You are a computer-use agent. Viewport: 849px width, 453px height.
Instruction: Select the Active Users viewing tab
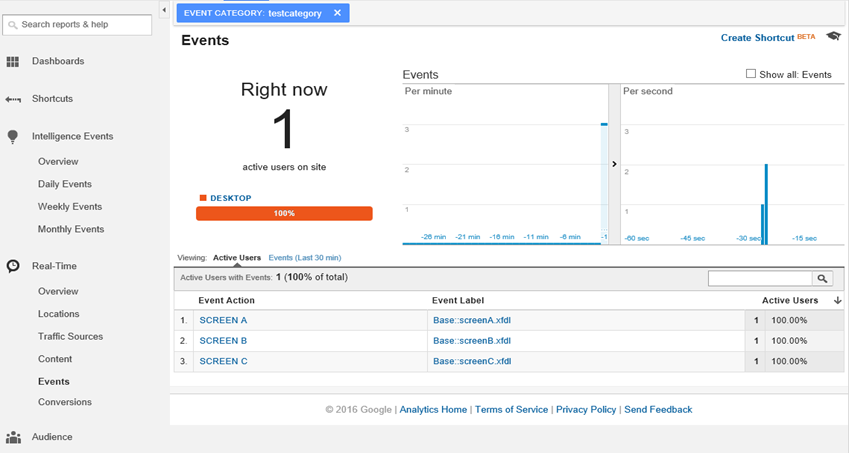(x=237, y=258)
